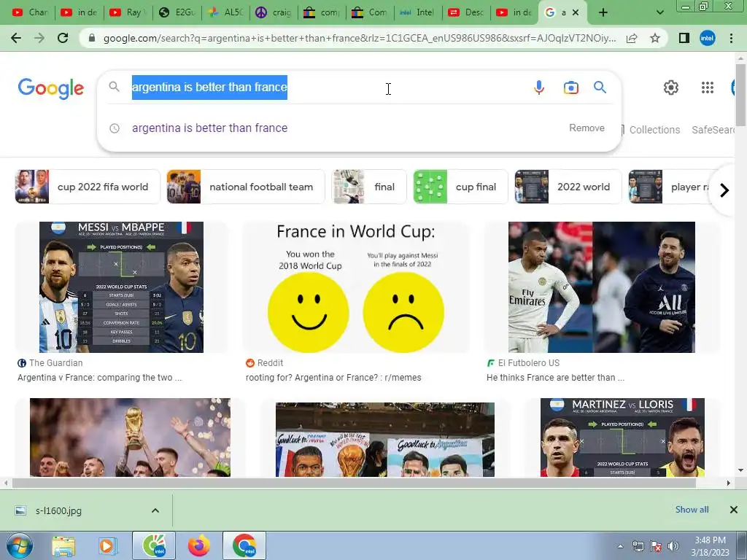Open the Chrome side panel icon
Viewport: 747px width, 560px height.
coord(684,38)
